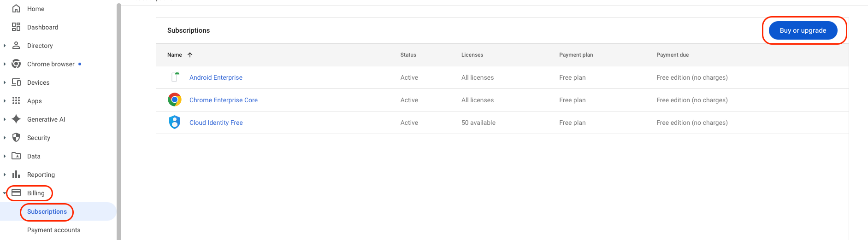
Task: Click the Android Enterprise product icon
Action: (175, 77)
